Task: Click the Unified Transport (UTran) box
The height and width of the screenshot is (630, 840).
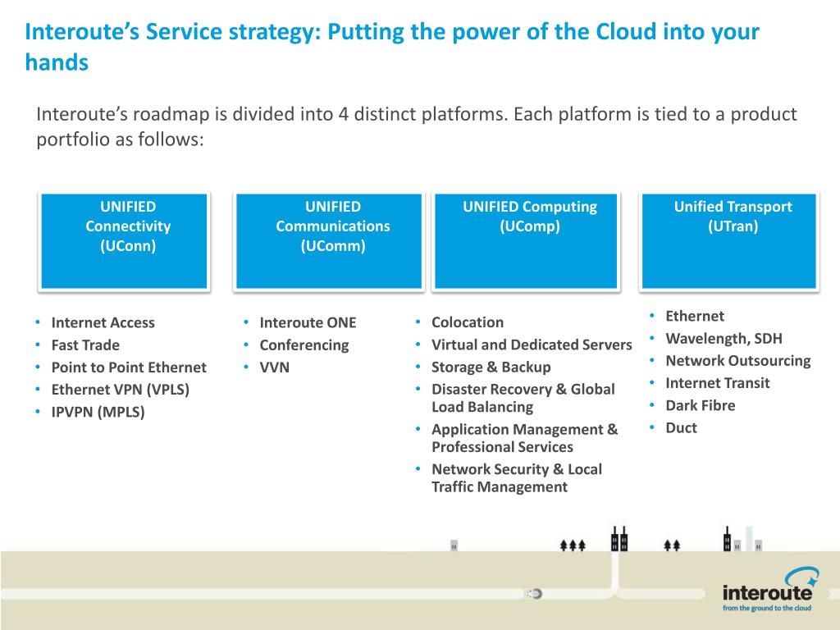Action: pos(729,241)
